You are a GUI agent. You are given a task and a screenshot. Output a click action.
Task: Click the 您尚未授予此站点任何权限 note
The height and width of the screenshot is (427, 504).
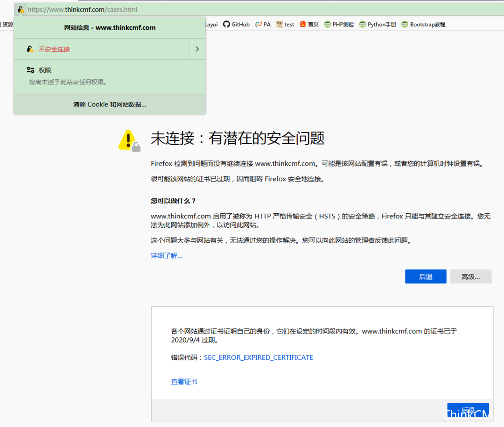click(x=68, y=82)
